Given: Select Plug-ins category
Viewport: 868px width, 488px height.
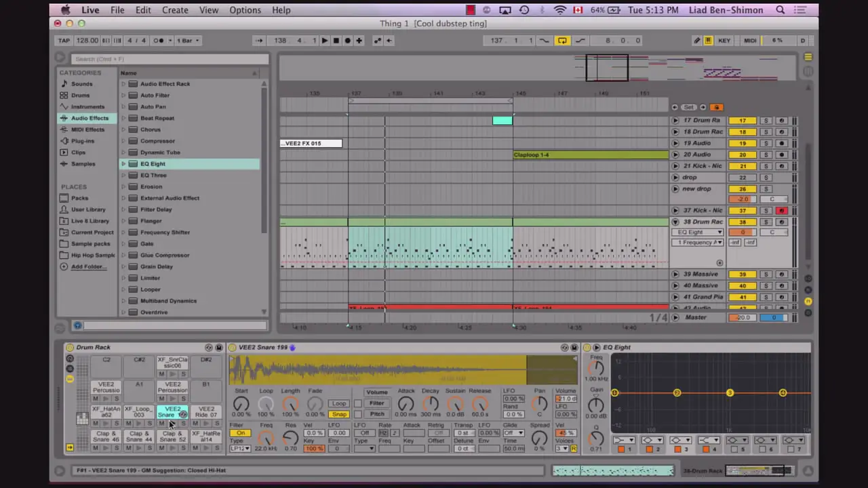Looking at the screenshot, I should coord(83,141).
